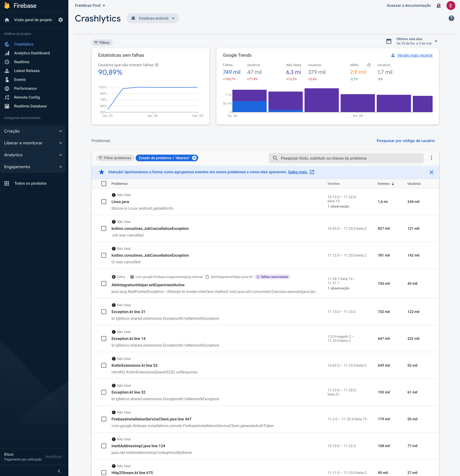Check the Linux.java issue checkbox
Viewport: 460px width, 476px height.
click(104, 202)
